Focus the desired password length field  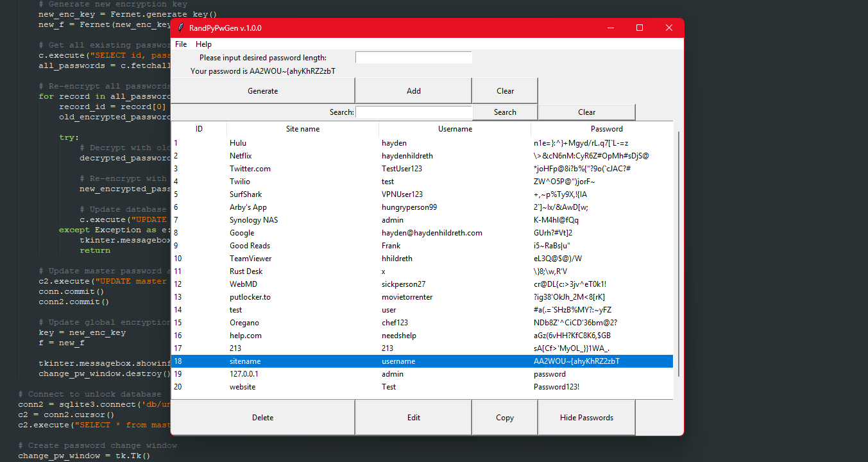coord(414,58)
